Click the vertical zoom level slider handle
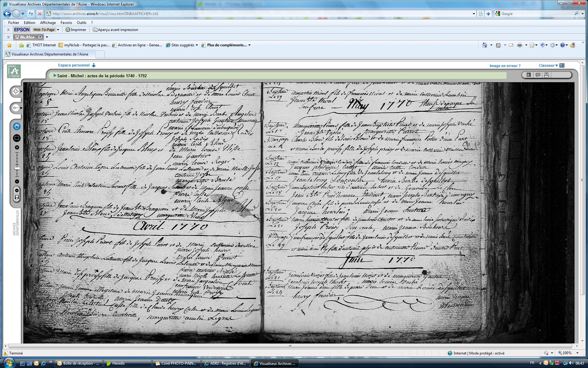Viewport: 588px width, 368px height. [x=17, y=168]
